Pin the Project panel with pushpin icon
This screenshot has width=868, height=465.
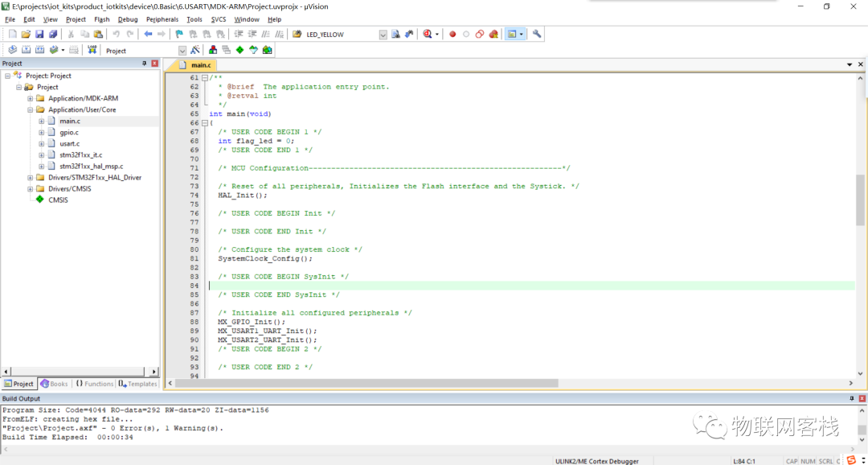(x=145, y=64)
